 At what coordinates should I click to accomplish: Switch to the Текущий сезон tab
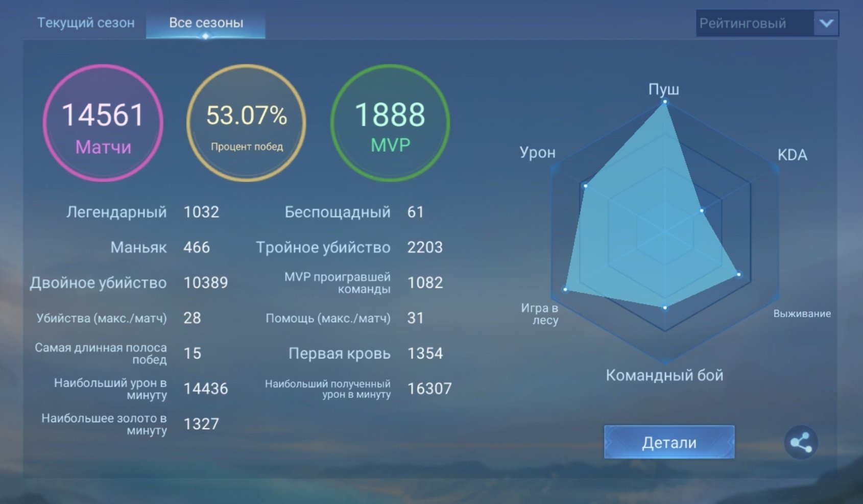pyautogui.click(x=86, y=23)
